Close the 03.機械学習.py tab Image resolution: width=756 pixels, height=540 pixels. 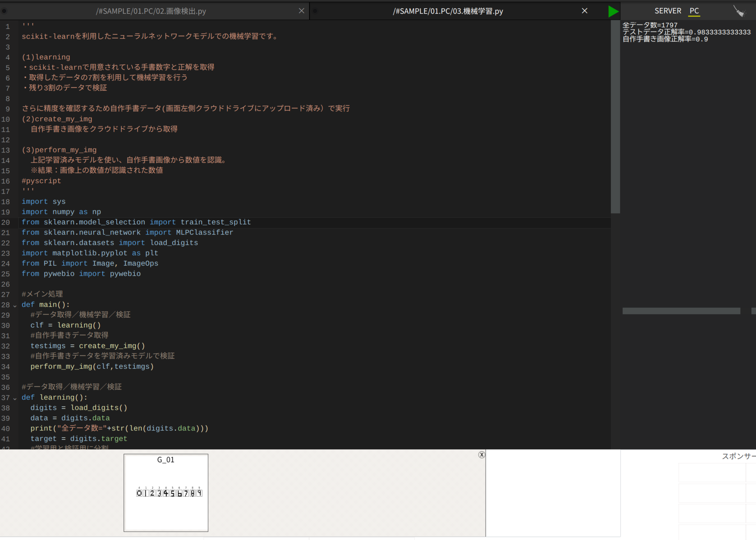tap(585, 11)
